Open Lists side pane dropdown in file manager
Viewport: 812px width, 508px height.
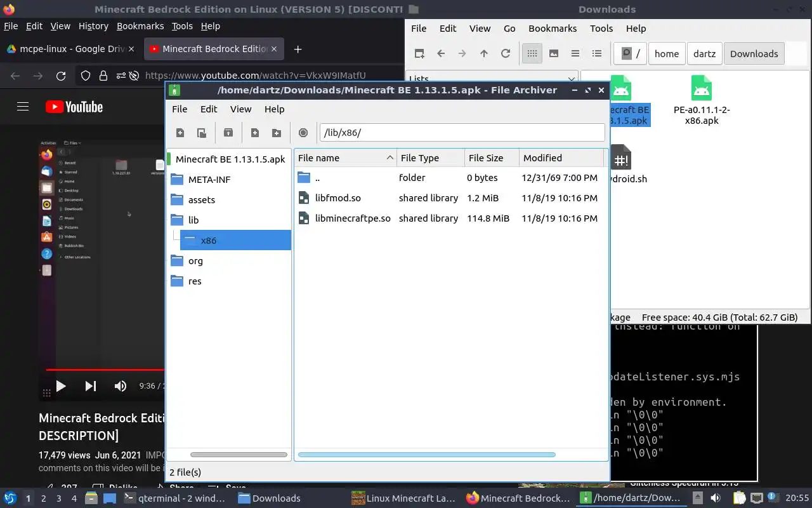tap(492, 79)
